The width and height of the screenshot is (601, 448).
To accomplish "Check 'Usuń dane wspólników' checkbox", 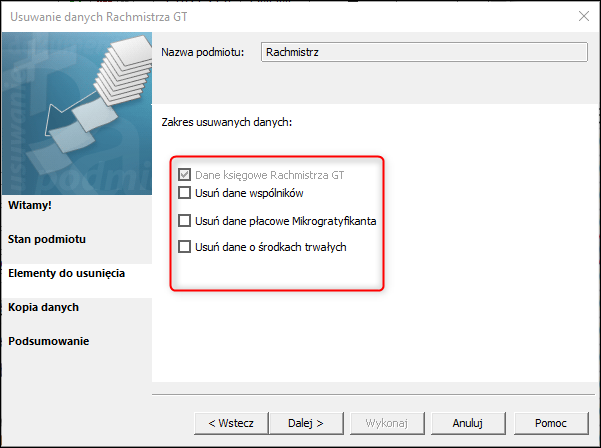I will point(184,193).
